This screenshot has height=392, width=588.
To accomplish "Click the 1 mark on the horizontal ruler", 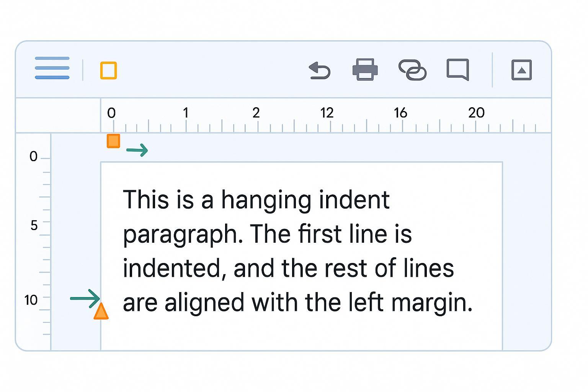I will (186, 113).
